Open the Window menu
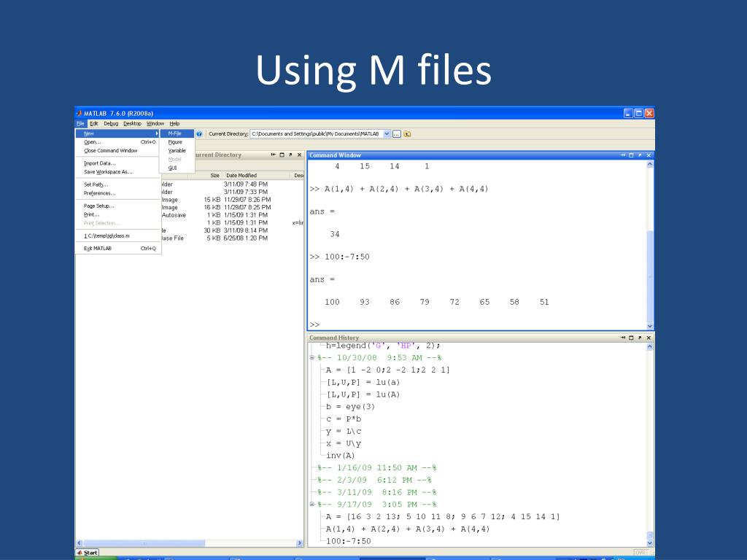This screenshot has height=560, width=747. click(x=155, y=124)
